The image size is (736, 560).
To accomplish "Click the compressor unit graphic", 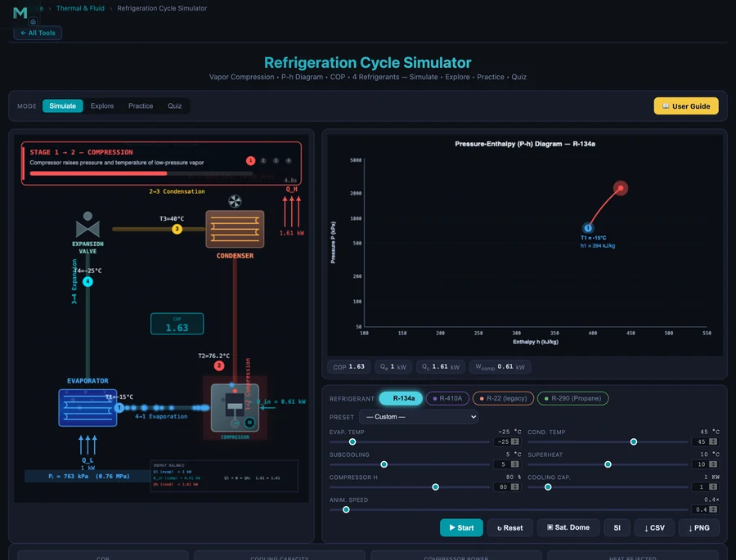I will [235, 407].
